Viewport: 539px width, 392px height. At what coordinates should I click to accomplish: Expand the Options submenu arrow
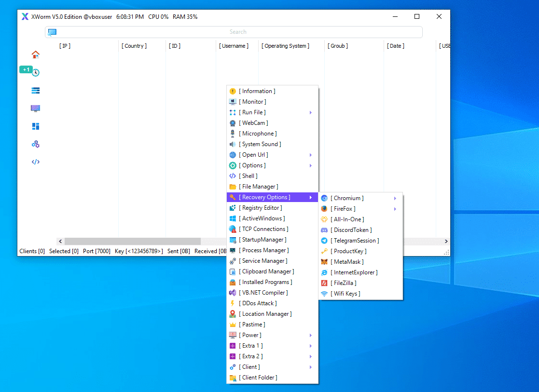[311, 165]
